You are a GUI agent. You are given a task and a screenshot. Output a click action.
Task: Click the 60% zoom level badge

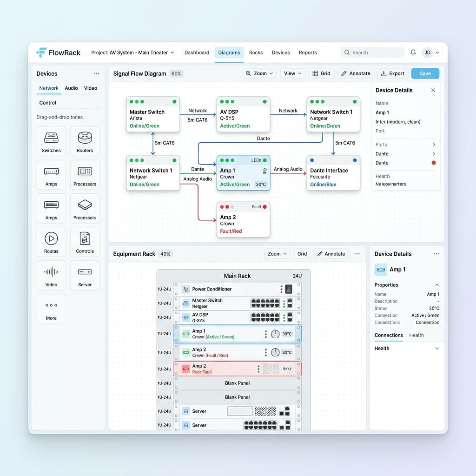coord(176,73)
